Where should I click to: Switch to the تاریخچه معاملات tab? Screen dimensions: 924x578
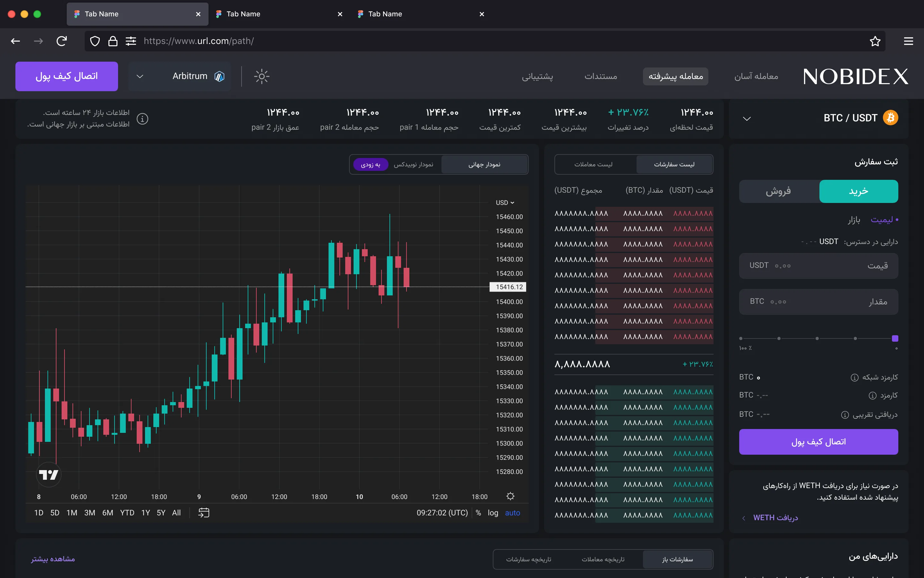603,559
